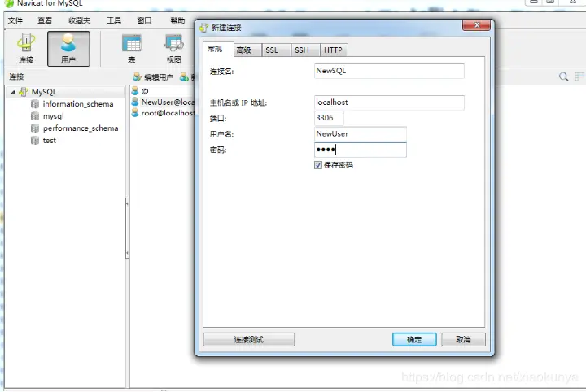Screen dimensions: 586x392
Task: Click the user icon beside the root@localhost row
Action: 135,112
